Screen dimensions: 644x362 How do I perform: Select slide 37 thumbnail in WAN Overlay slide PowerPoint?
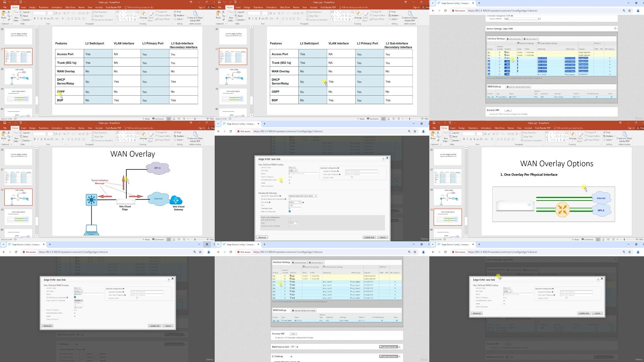click(x=19, y=177)
